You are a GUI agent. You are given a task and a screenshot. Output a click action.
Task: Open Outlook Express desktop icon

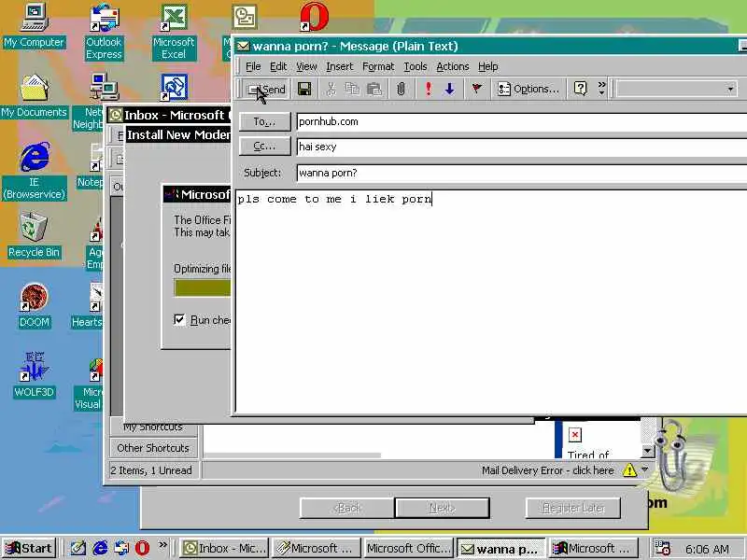pyautogui.click(x=104, y=33)
